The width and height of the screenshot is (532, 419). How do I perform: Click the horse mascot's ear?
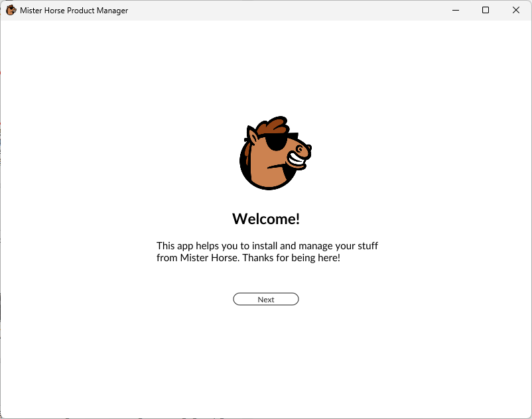click(252, 136)
